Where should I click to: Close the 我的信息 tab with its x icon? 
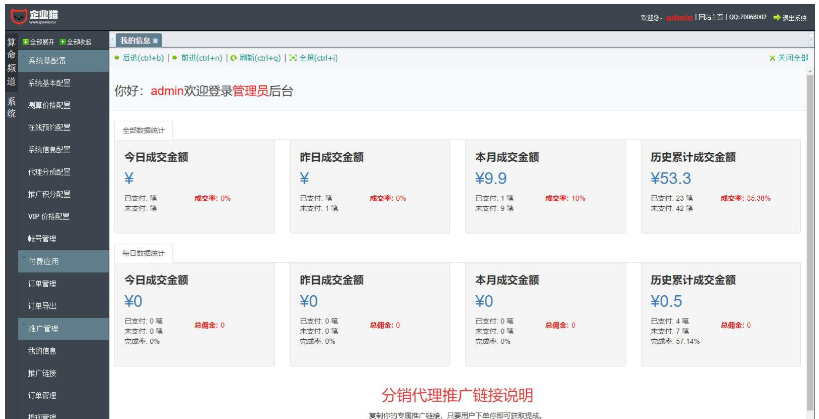pyautogui.click(x=155, y=40)
